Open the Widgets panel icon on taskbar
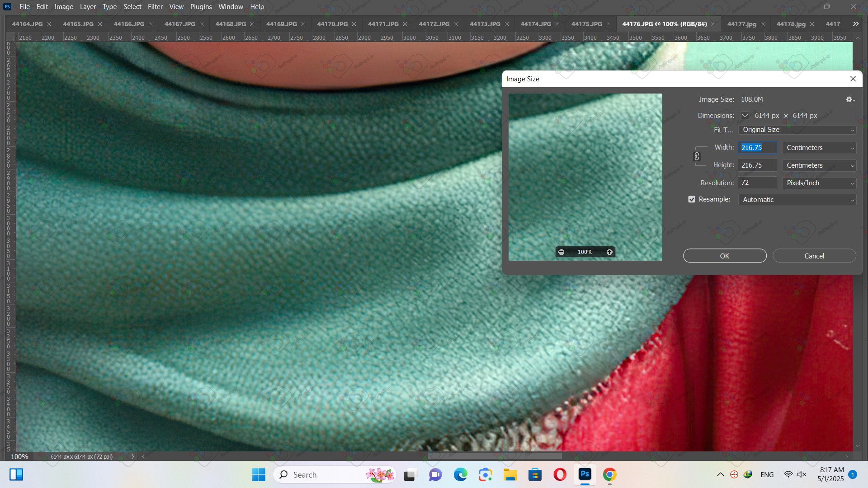 (16, 474)
